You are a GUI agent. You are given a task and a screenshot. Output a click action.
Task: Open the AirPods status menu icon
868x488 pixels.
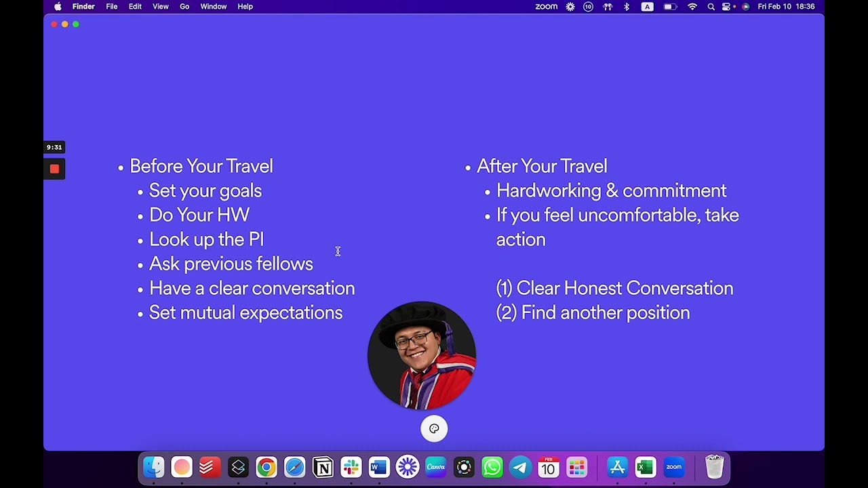(x=608, y=7)
